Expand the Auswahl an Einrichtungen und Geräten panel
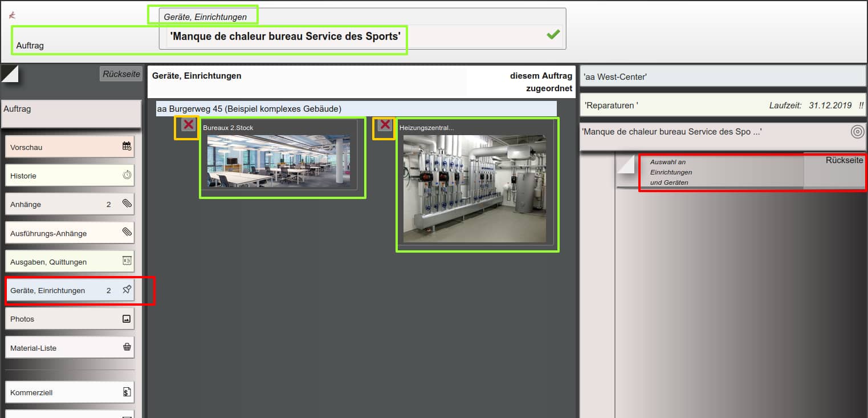The height and width of the screenshot is (418, 868). (626, 164)
